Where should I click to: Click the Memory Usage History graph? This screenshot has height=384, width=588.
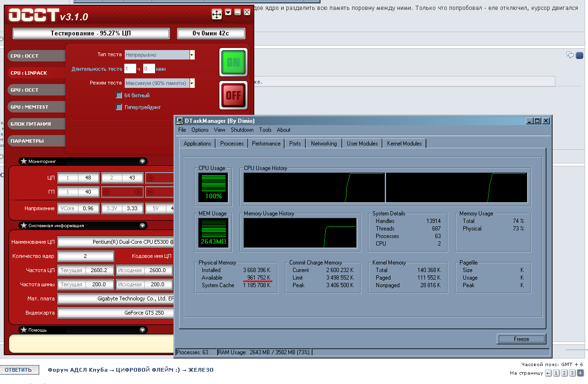[300, 233]
